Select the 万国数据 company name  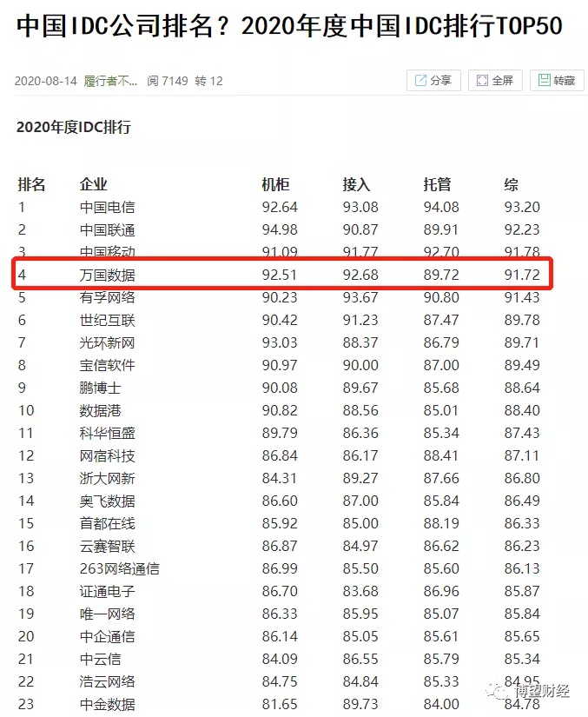point(108,275)
